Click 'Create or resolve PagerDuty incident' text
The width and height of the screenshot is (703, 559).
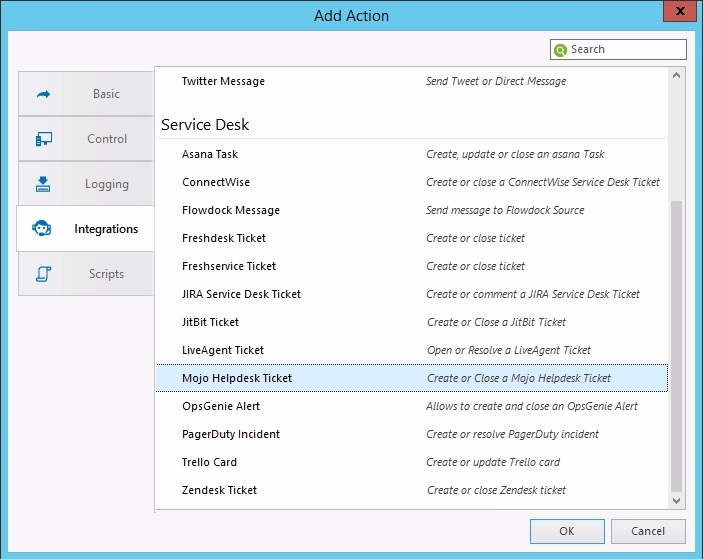coord(512,434)
